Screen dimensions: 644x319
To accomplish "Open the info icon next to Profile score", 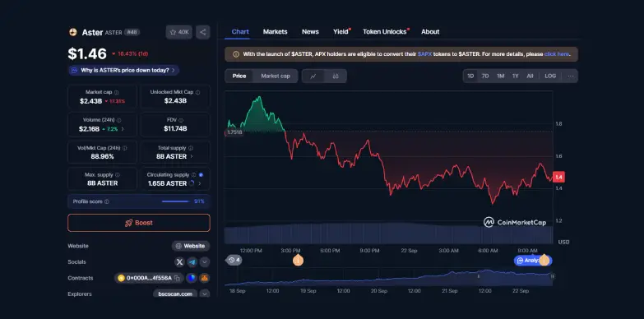I will pos(107,201).
